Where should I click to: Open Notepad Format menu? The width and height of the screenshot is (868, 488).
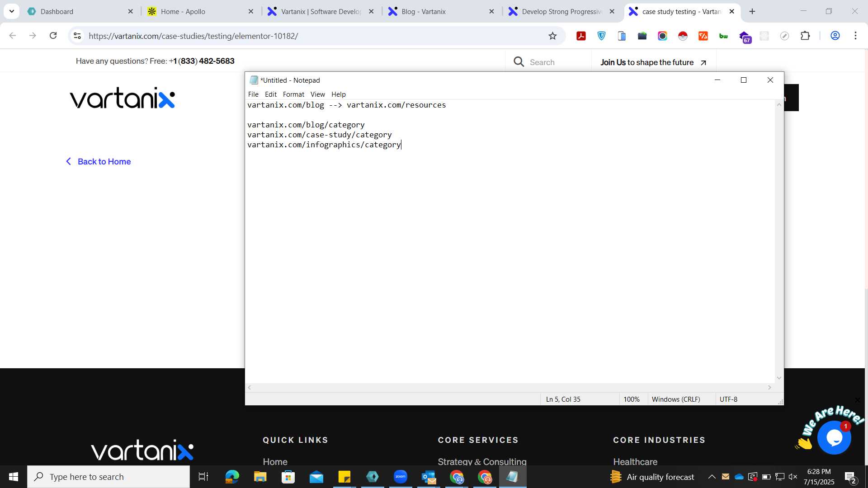[x=293, y=94]
